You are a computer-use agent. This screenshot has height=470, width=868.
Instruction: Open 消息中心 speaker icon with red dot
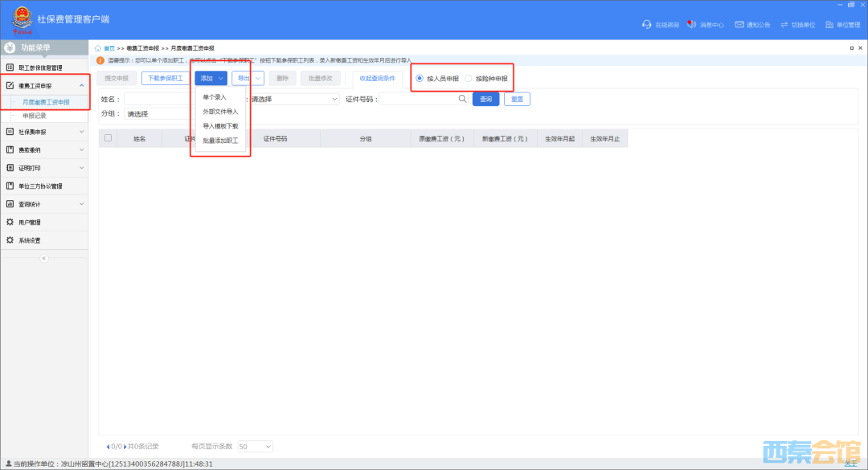691,25
